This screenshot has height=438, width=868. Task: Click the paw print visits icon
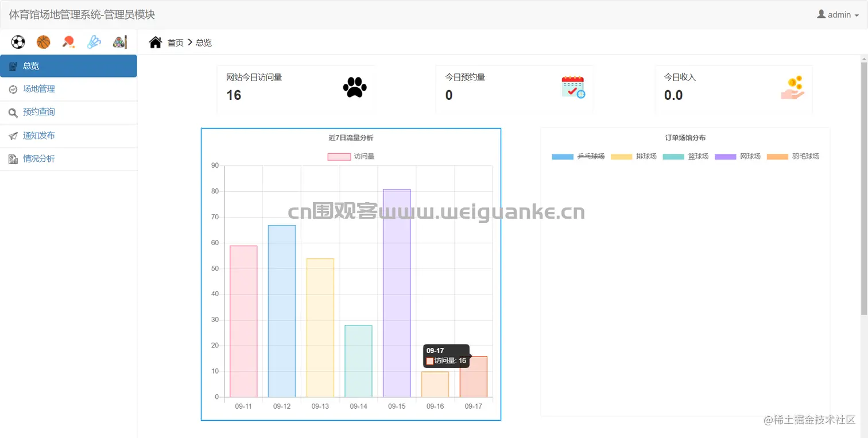355,87
